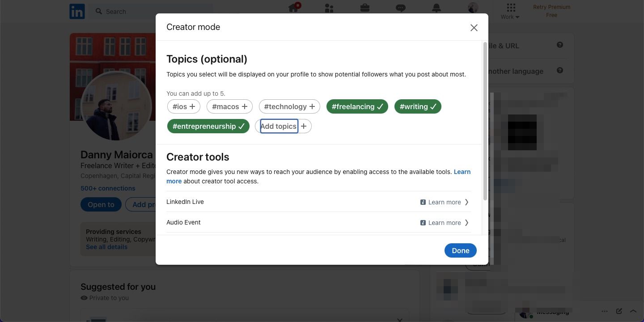Deselect the #freelancing topic
Screen dimensions: 644x322
[x=357, y=106]
